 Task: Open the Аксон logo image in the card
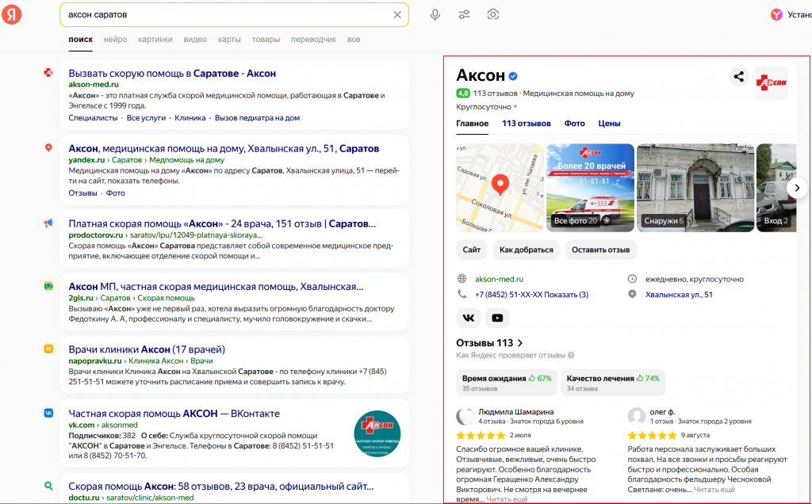pyautogui.click(x=771, y=82)
